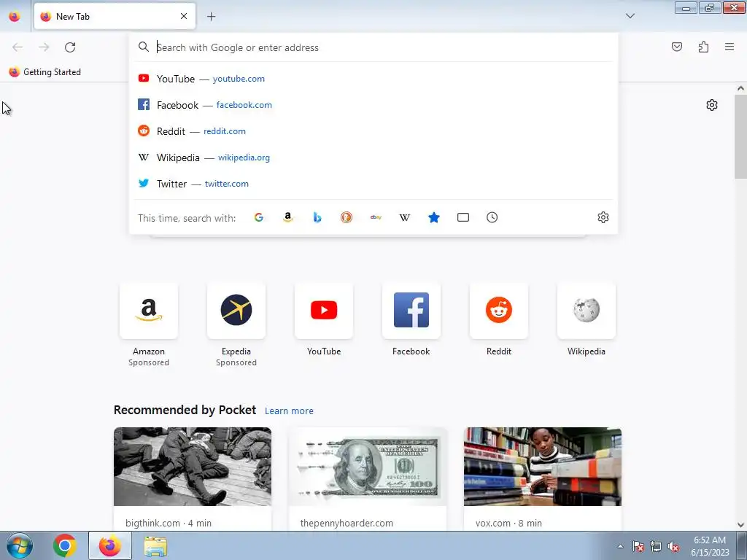This screenshot has width=747, height=560.
Task: Open the taskbar clock showing 6:52 AM
Action: [x=710, y=546]
